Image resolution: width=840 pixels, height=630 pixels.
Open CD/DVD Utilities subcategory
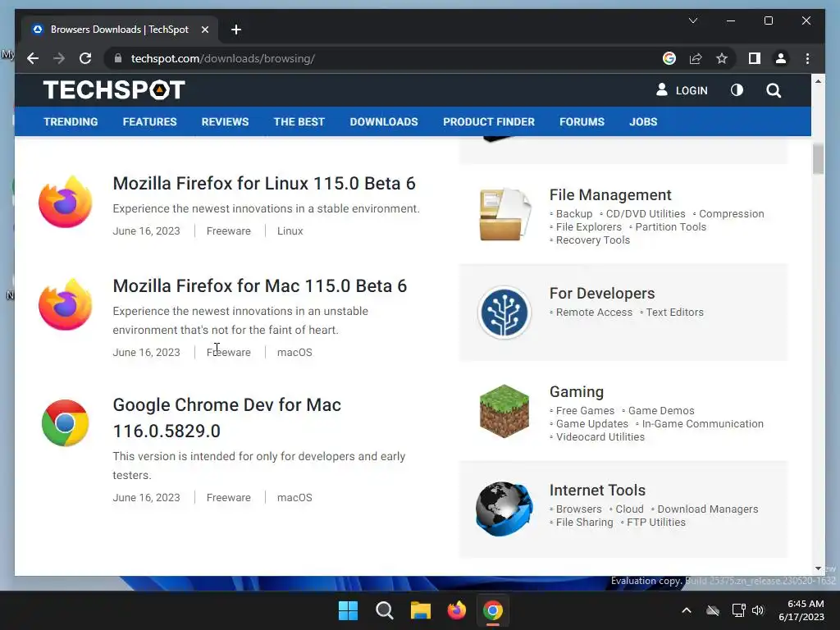point(646,214)
